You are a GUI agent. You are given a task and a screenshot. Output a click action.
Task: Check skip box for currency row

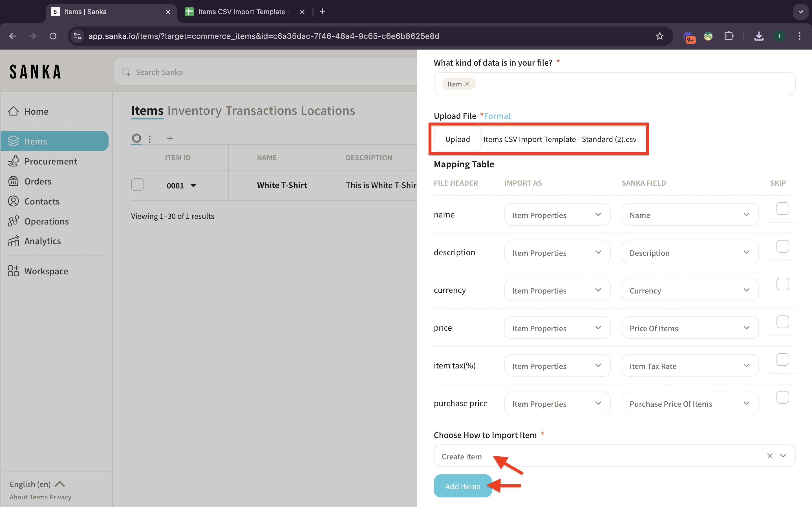782,284
